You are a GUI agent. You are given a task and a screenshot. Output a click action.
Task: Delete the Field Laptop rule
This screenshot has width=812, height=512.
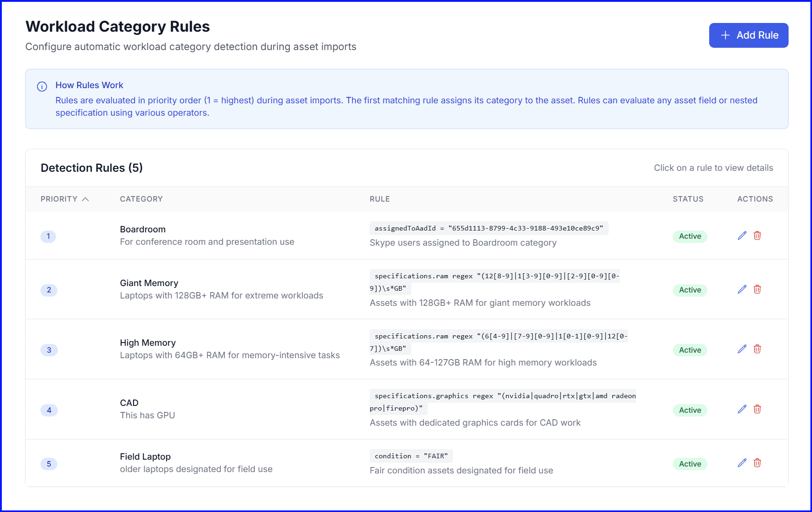click(757, 463)
